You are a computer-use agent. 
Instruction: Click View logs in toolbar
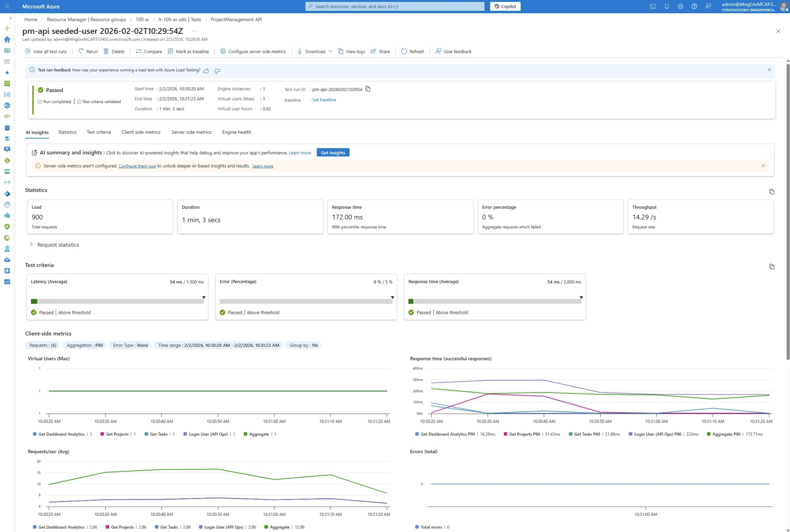pyautogui.click(x=352, y=51)
